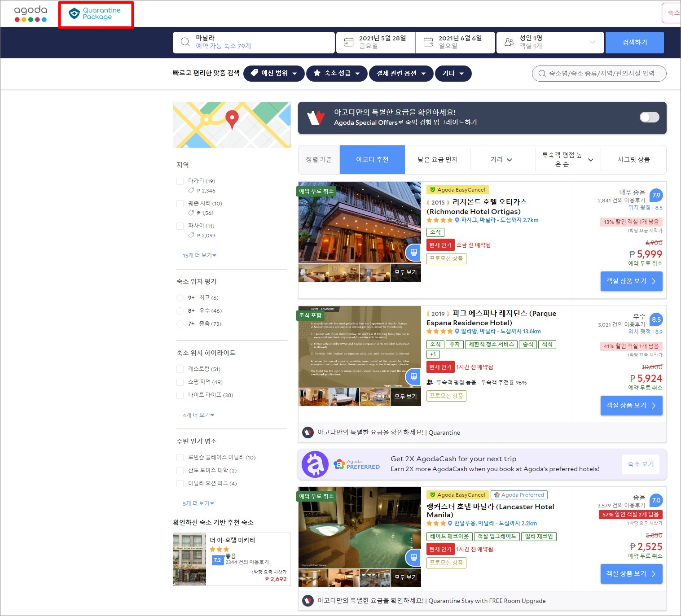Open the Lancaster Hotel Manila title link

[490, 511]
